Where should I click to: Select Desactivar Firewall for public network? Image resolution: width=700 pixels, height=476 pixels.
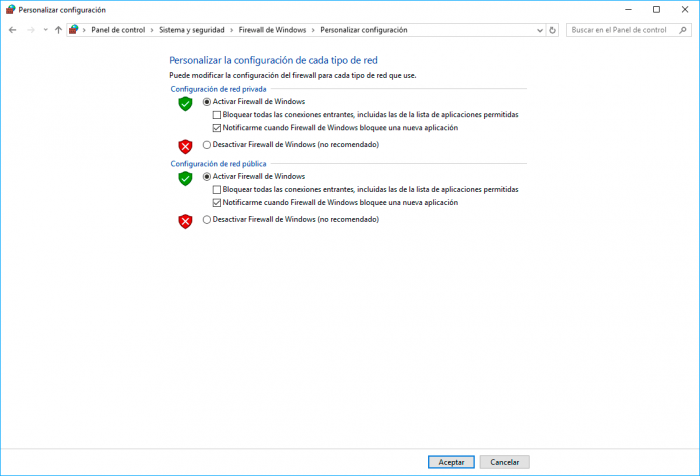(291, 219)
